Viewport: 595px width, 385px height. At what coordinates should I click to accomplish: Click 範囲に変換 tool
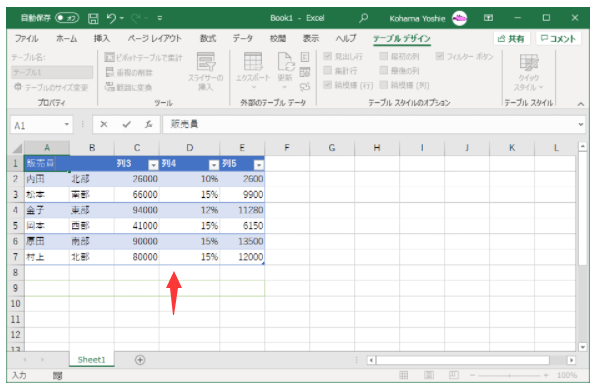click(x=128, y=87)
